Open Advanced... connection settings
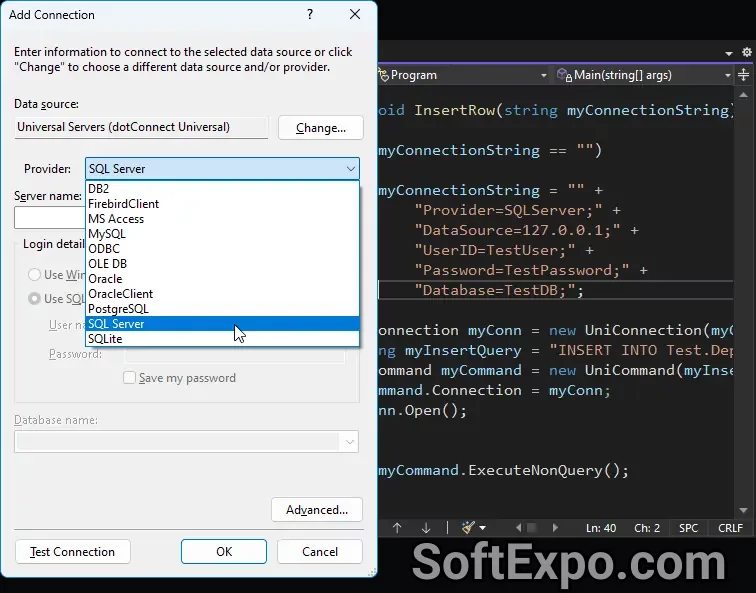756x593 pixels. tap(317, 510)
